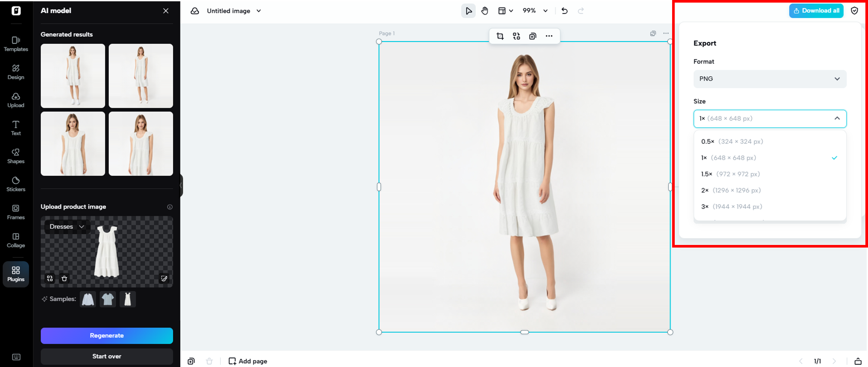Open the Dresses category dropdown
868x367 pixels.
67,227
